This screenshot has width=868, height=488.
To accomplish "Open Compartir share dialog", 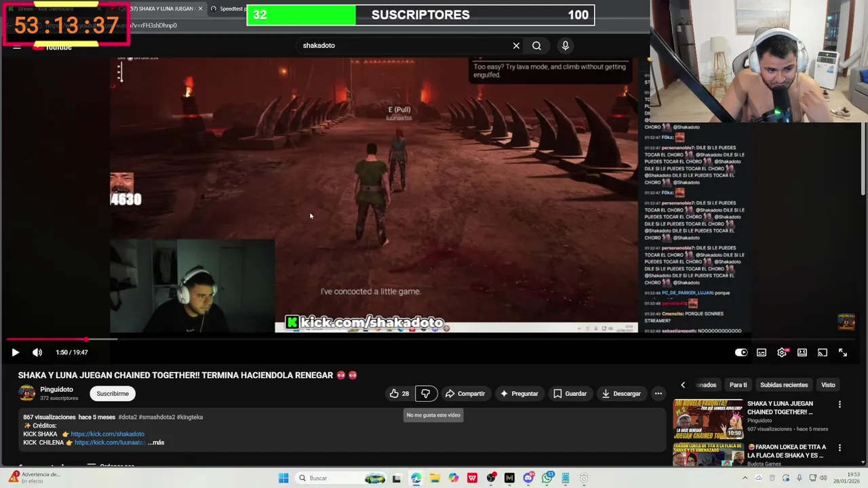I will pyautogui.click(x=465, y=393).
